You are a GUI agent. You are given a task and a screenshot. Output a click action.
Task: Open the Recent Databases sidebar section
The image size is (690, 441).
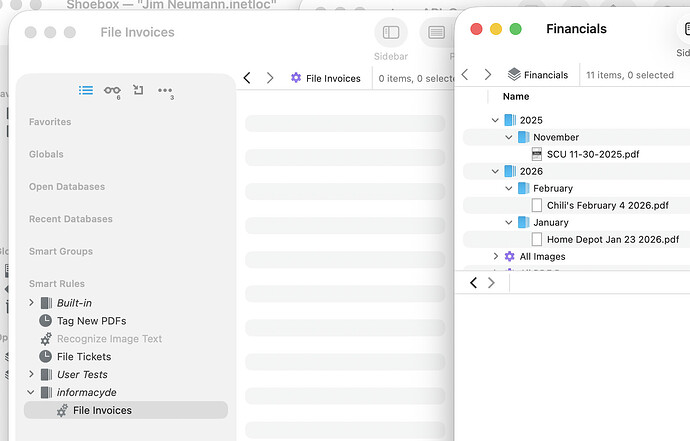[70, 219]
